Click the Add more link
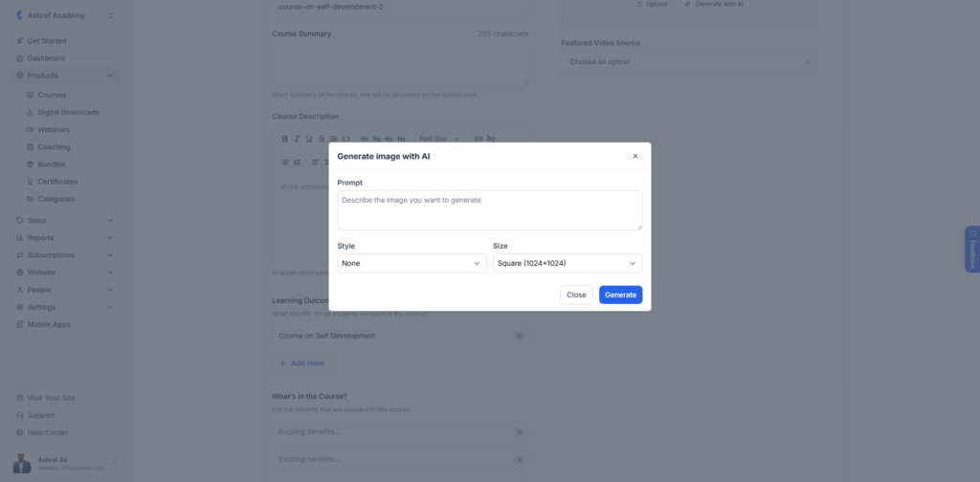 click(x=301, y=363)
